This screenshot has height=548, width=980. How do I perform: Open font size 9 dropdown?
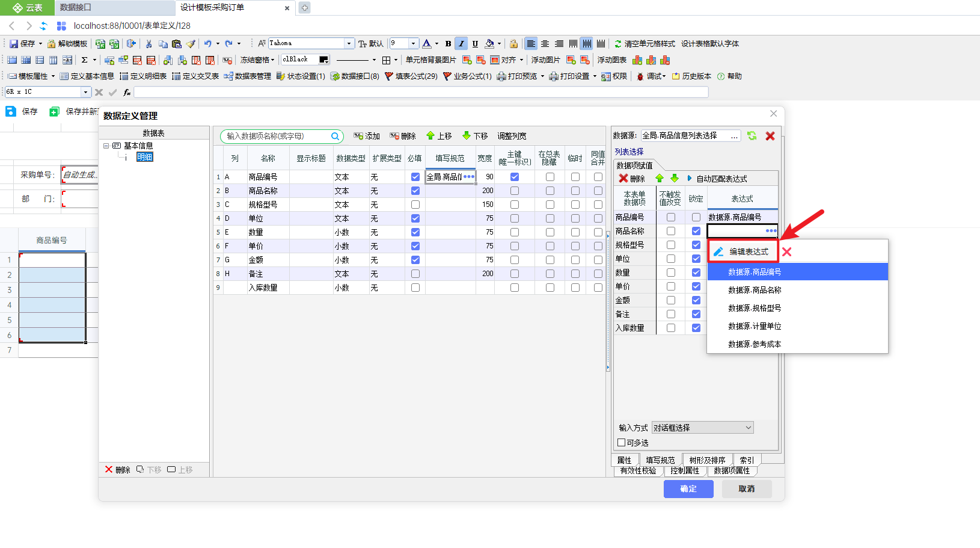[x=413, y=43]
